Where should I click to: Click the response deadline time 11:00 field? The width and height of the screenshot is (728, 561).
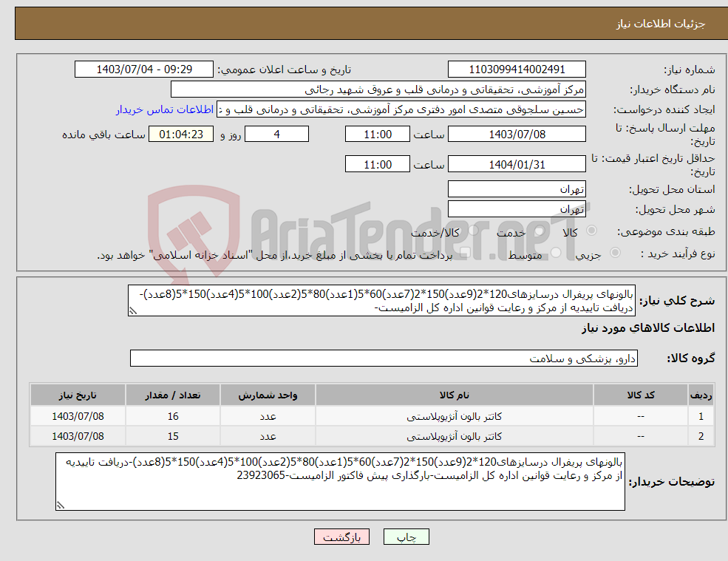pyautogui.click(x=378, y=135)
